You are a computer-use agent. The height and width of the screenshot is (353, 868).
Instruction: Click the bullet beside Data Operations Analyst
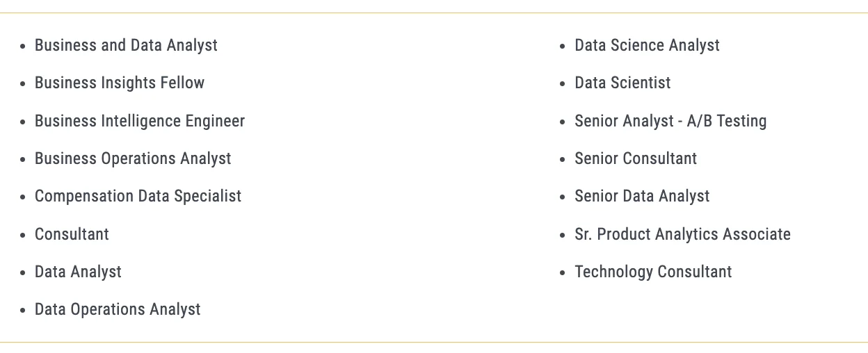click(x=23, y=311)
